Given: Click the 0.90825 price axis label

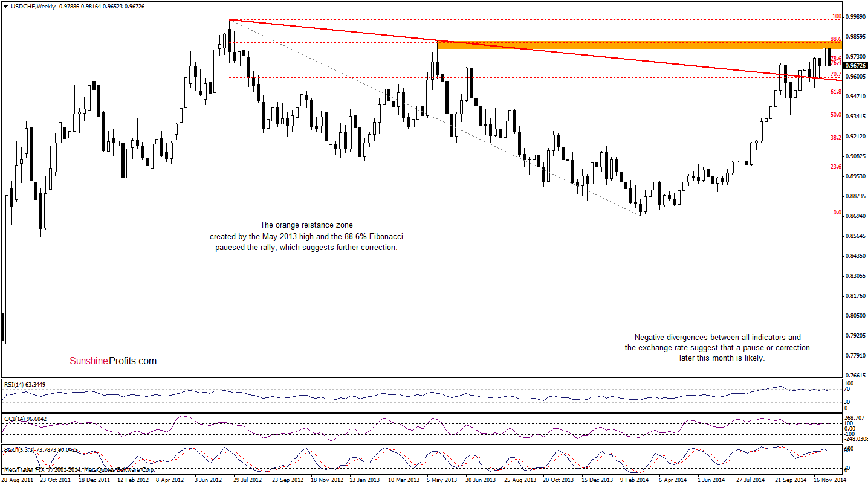Looking at the screenshot, I should tap(855, 156).
